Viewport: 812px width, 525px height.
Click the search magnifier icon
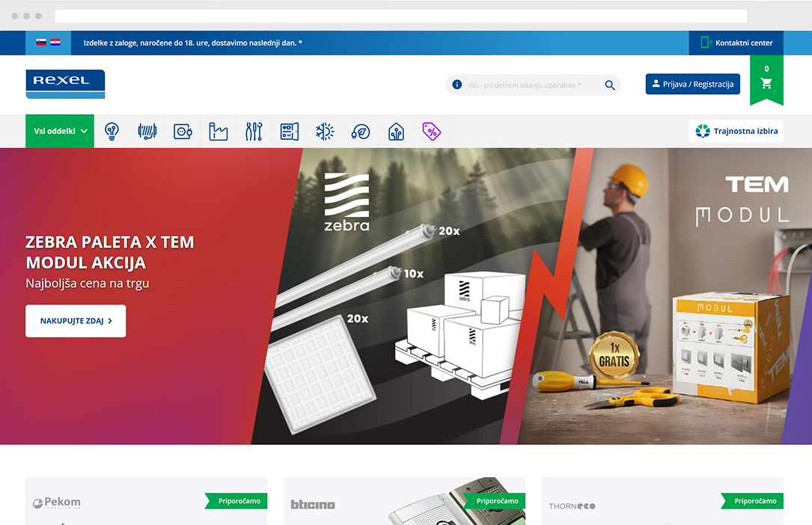[610, 85]
